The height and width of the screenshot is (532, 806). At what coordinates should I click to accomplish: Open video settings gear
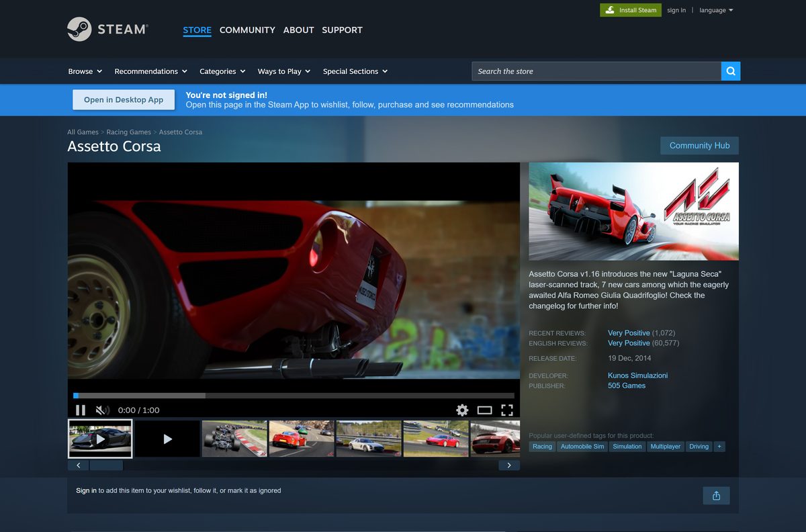[462, 410]
